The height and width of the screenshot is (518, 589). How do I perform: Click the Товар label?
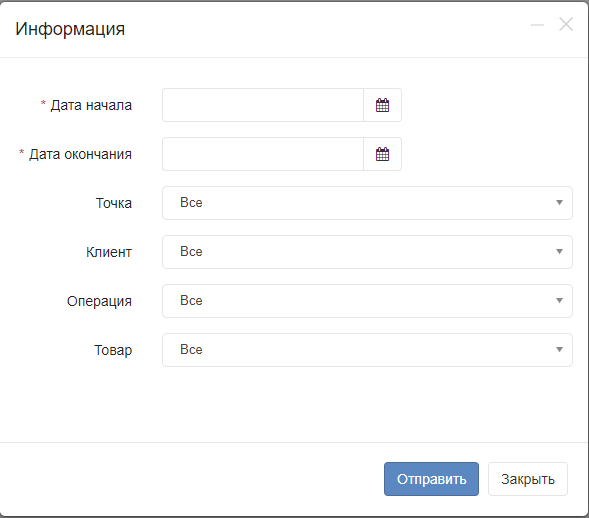click(113, 350)
